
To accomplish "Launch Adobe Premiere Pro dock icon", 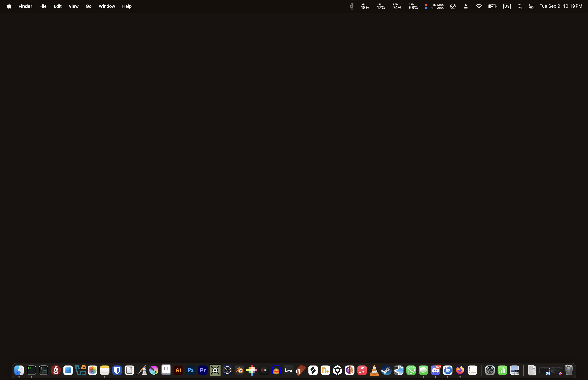I will click(203, 370).
